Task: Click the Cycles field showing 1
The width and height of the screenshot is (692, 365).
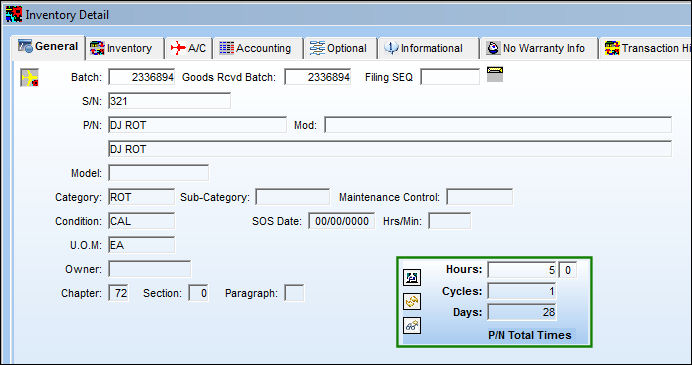Action: (x=522, y=291)
